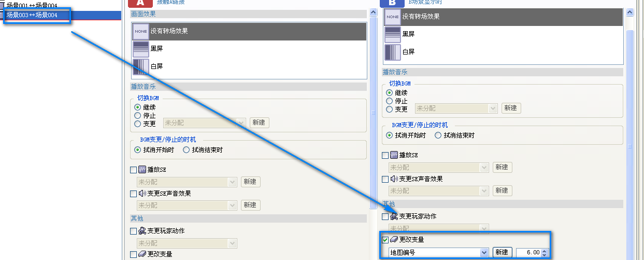
Task: Click 新建 next to 播放SE in panel B
Action: click(x=502, y=167)
